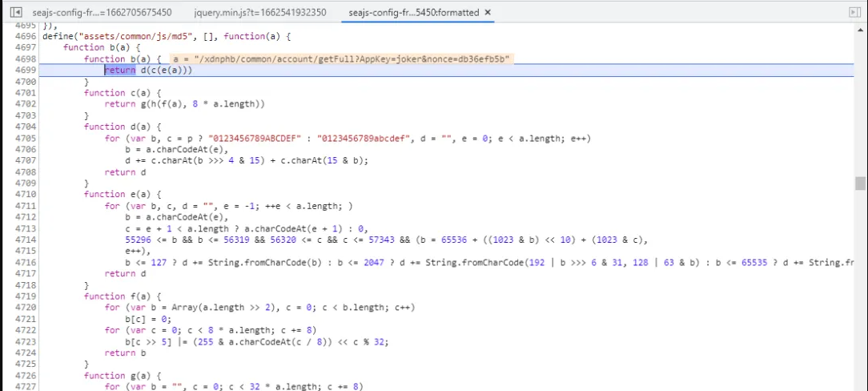This screenshot has width=868, height=391.
Task: Click 'return b' on line 4724
Action: [125, 353]
